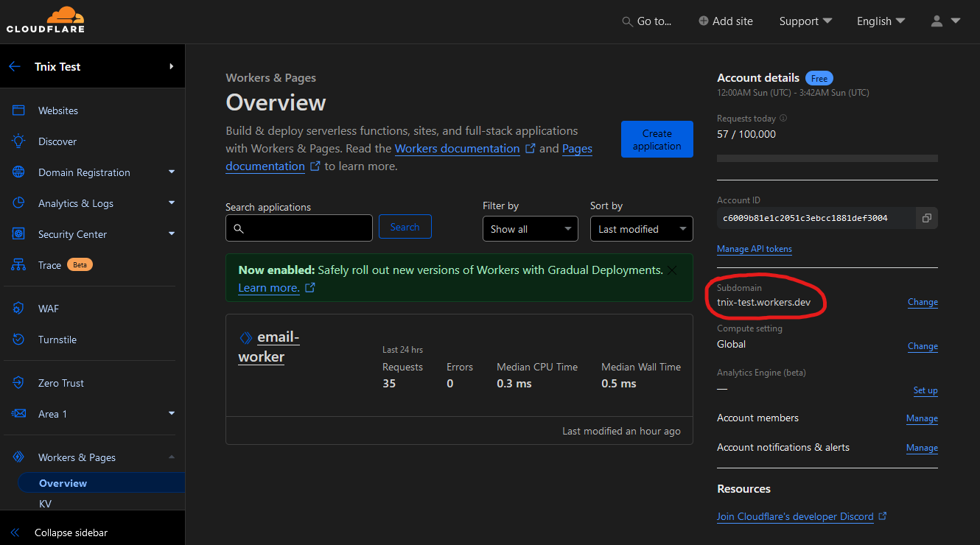Dismiss the Gradual Deployments banner

tap(672, 270)
